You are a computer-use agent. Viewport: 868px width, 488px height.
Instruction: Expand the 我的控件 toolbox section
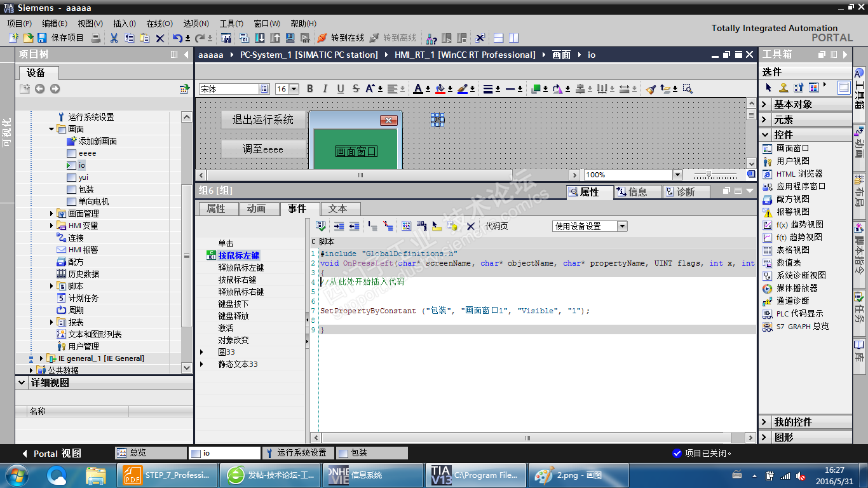coord(764,422)
